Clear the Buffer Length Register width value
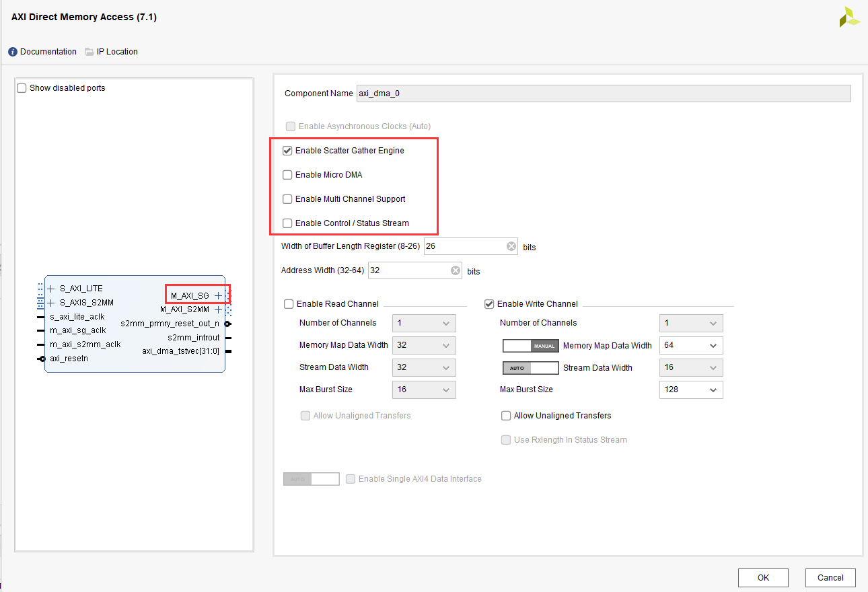The height and width of the screenshot is (592, 868). [511, 246]
